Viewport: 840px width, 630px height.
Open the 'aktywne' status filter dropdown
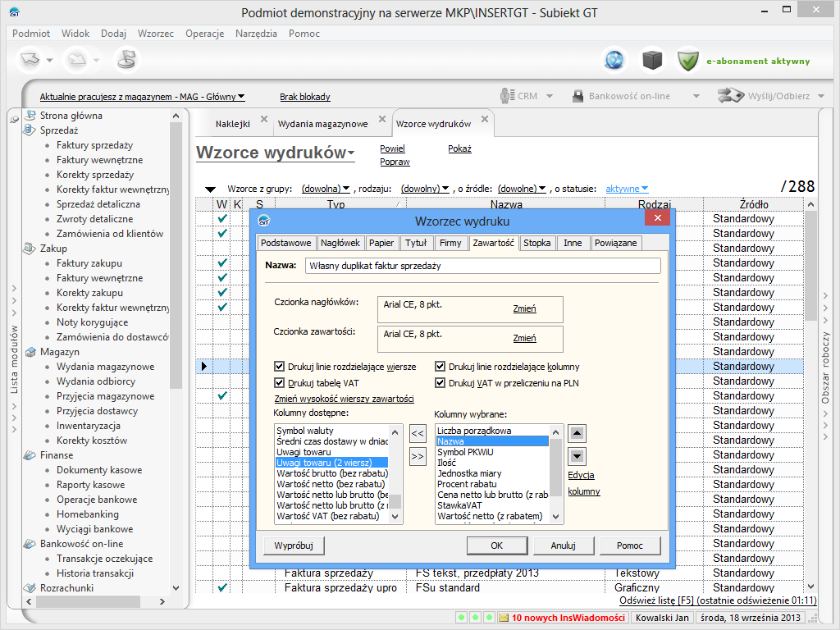coord(627,189)
